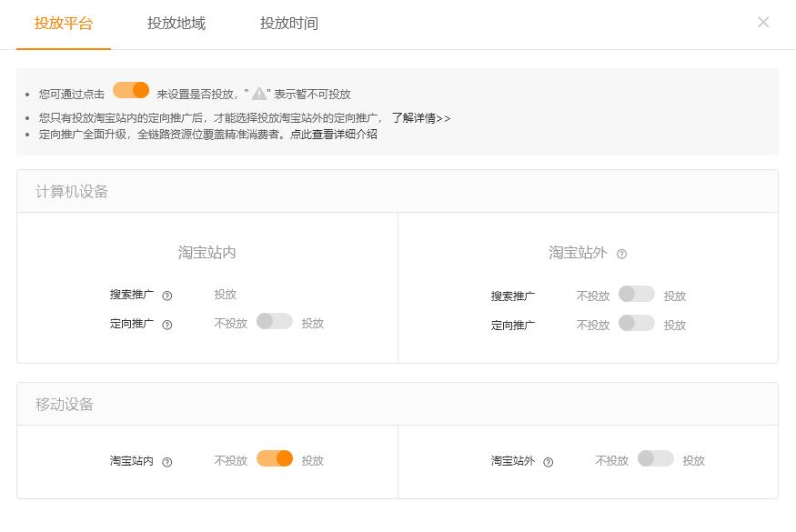Viewport: 796px width, 532px height.
Task: Click help icon beside mobile 淘宝站外
Action: 549,461
